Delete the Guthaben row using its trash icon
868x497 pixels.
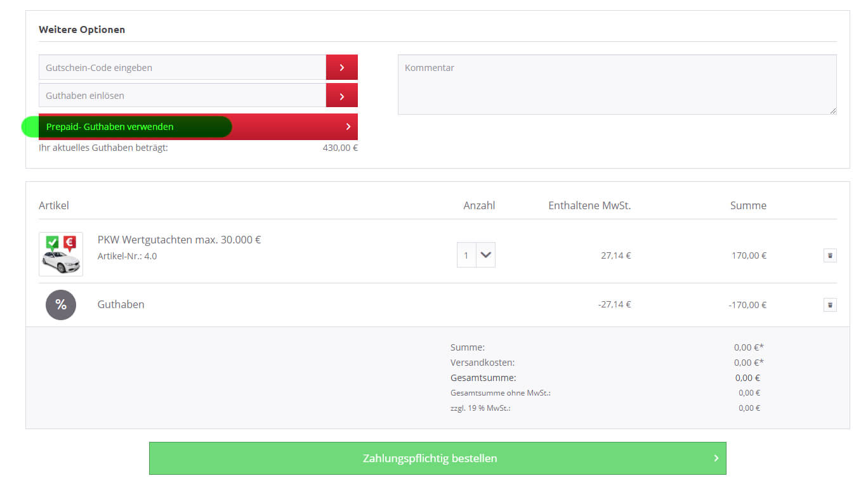[830, 305]
